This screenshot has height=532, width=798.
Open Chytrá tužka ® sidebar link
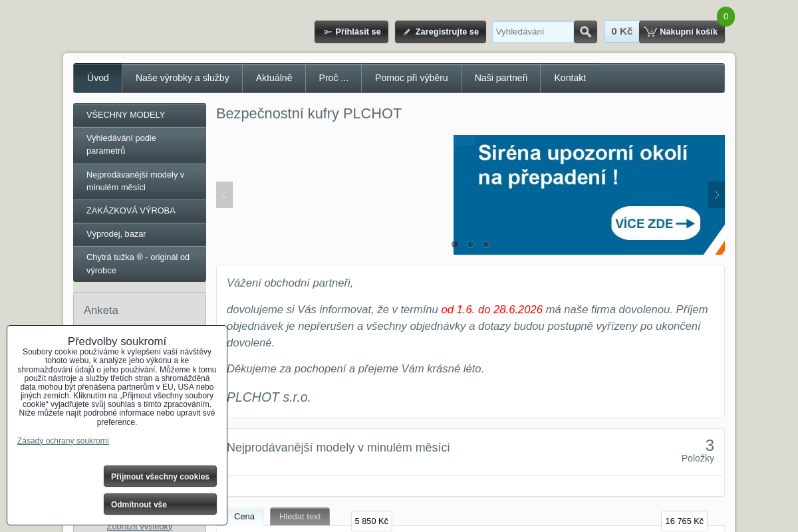[x=140, y=264]
